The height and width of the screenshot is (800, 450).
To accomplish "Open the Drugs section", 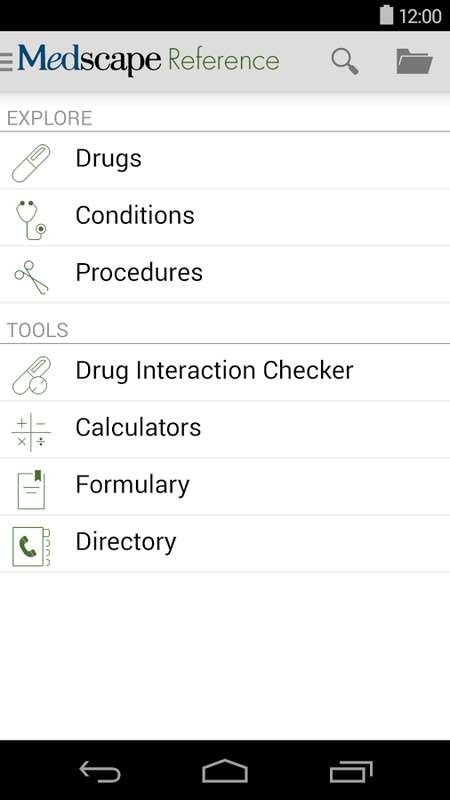I will tap(225, 160).
